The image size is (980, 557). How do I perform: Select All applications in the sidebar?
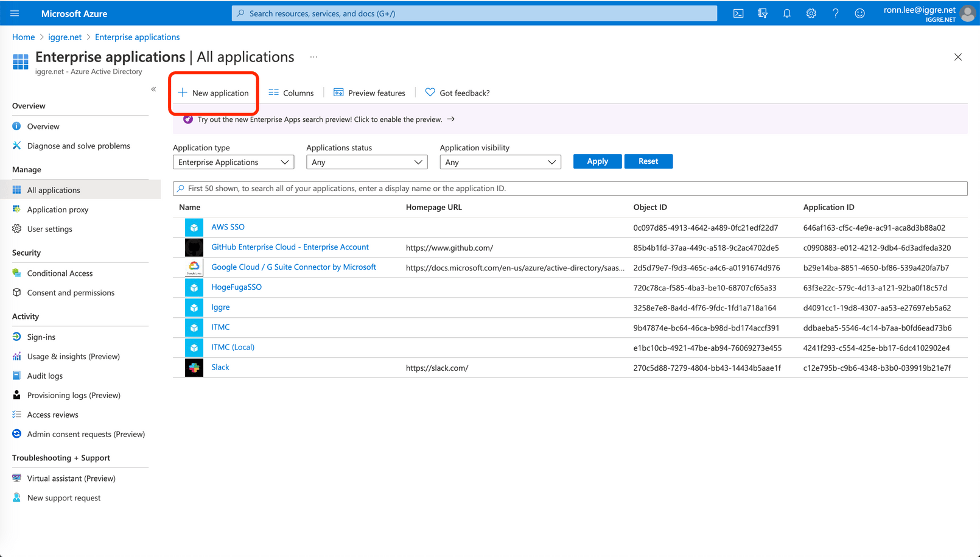80,190
